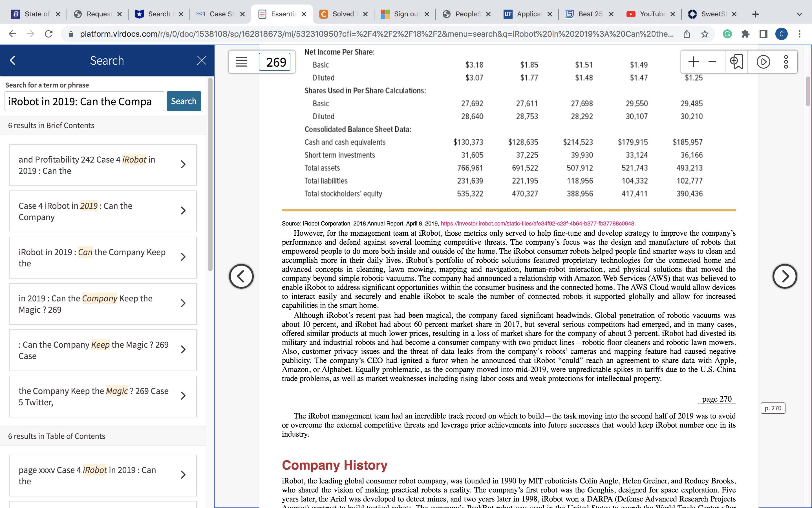Click the 'page 270' label in the text
812x508 pixels.
point(717,399)
